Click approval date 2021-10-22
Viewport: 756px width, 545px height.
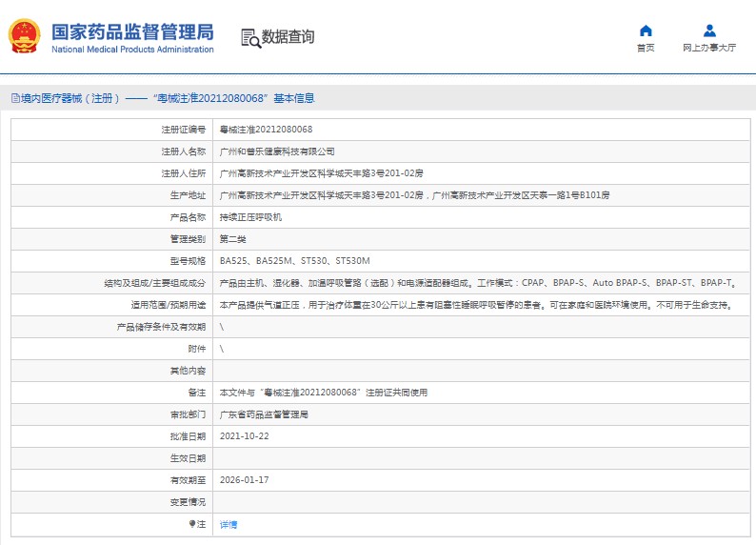[244, 436]
